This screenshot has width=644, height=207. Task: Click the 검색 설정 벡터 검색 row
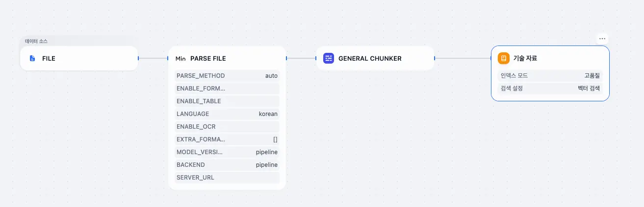[550, 89]
